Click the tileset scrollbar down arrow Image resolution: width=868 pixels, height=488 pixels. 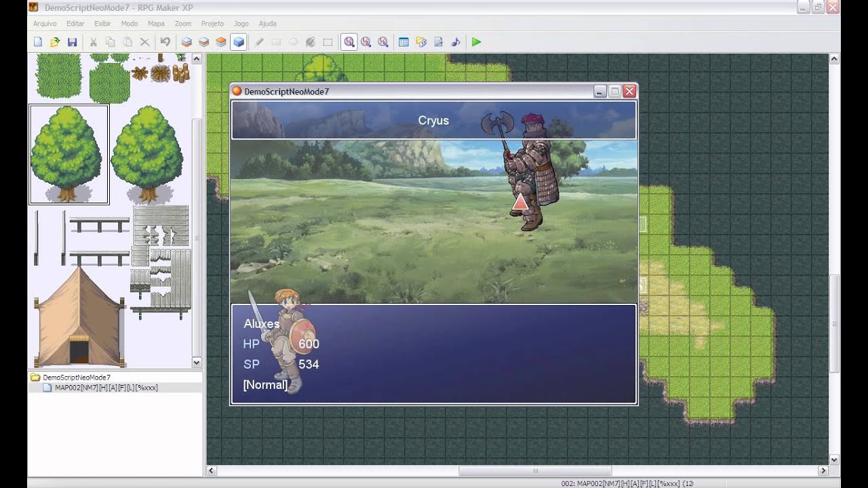pyautogui.click(x=197, y=363)
